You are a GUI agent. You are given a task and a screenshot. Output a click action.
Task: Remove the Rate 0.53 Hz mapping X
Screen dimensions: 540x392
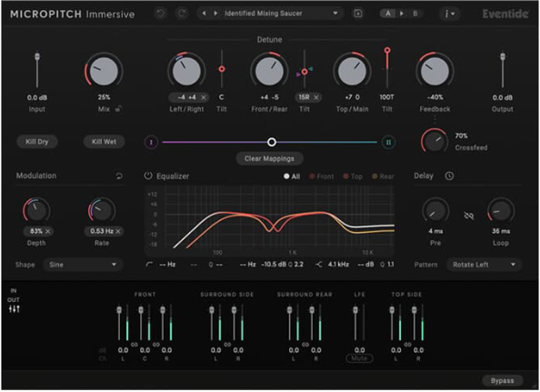[x=118, y=231]
